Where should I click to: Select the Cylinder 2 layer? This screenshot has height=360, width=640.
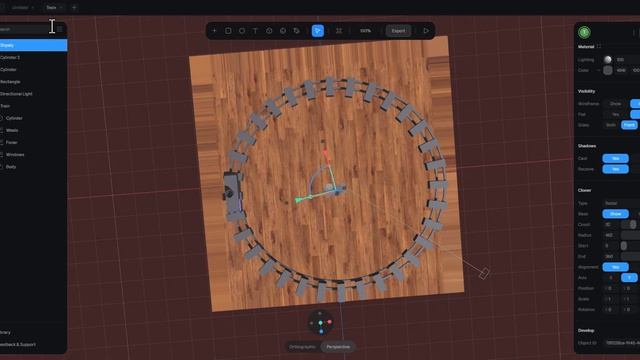[33, 58]
